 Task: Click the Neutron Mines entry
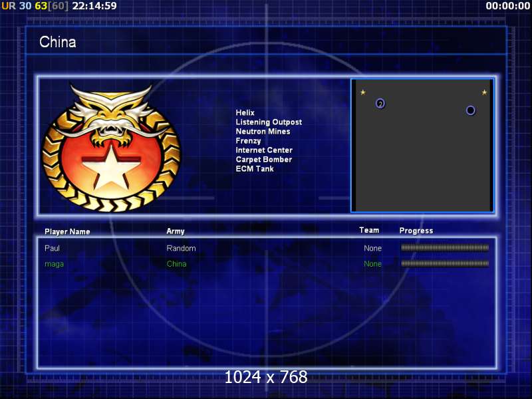[263, 131]
